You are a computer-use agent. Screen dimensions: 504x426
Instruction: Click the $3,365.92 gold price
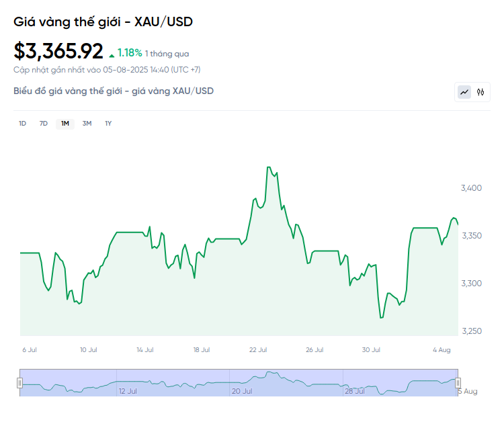[x=58, y=51]
